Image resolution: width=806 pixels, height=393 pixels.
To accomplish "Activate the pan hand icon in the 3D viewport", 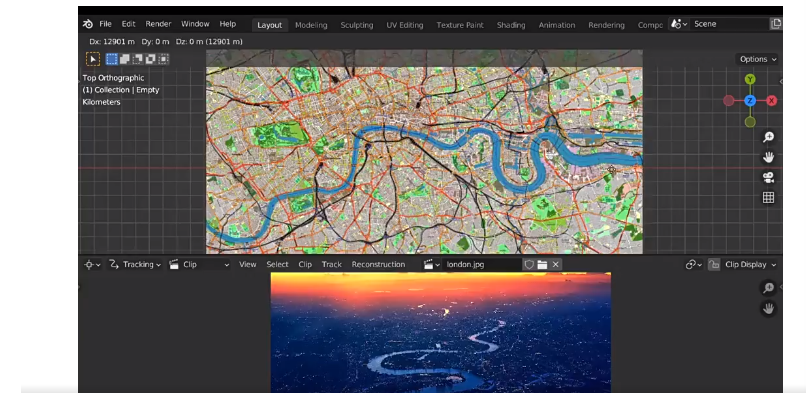I will tap(768, 157).
